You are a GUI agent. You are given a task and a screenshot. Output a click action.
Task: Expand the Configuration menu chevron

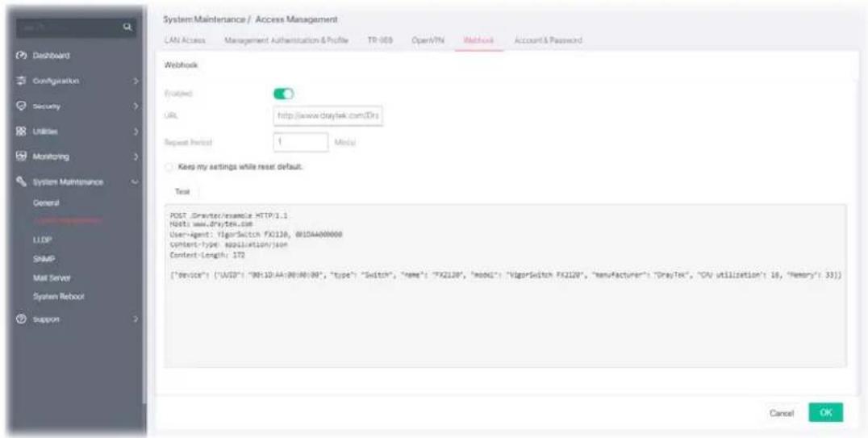[x=135, y=81]
